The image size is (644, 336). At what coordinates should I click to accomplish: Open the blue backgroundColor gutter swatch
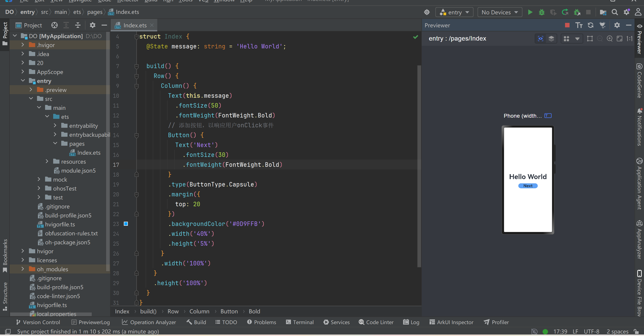coord(126,224)
